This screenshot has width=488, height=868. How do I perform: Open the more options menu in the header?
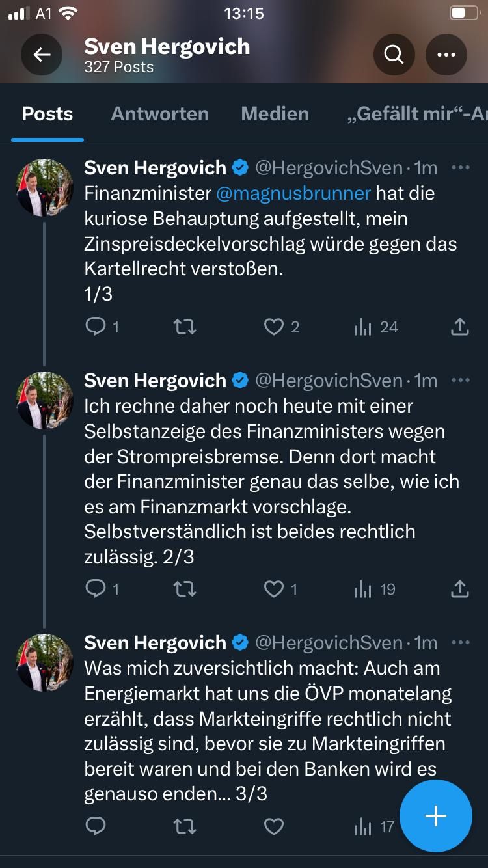(446, 55)
